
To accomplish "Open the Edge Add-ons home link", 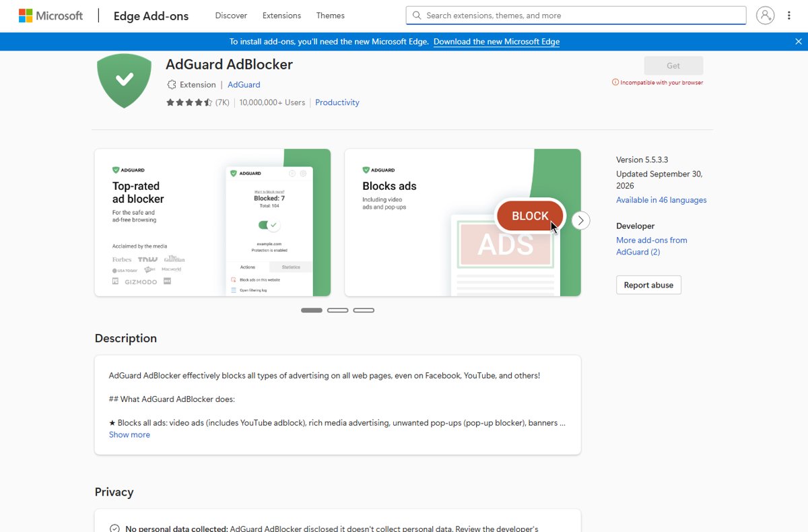I will coord(151,15).
